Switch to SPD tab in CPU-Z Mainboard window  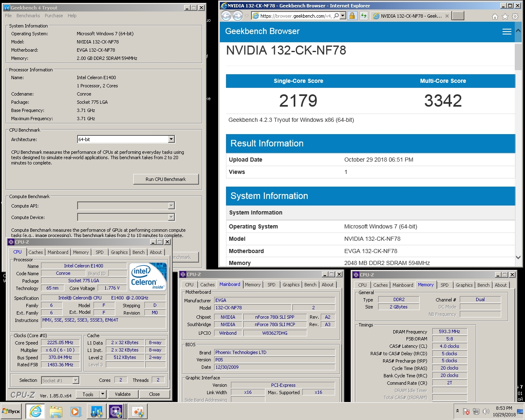272,285
